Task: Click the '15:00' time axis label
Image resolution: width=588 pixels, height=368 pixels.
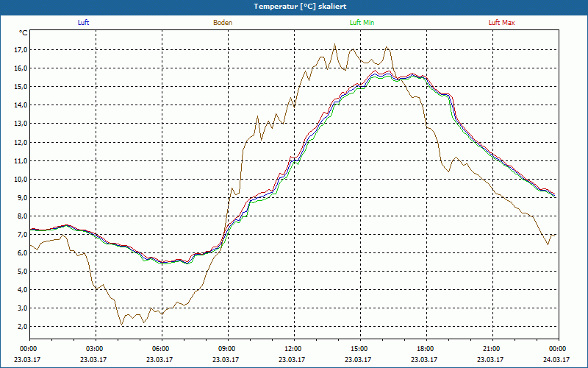Action: (x=360, y=349)
